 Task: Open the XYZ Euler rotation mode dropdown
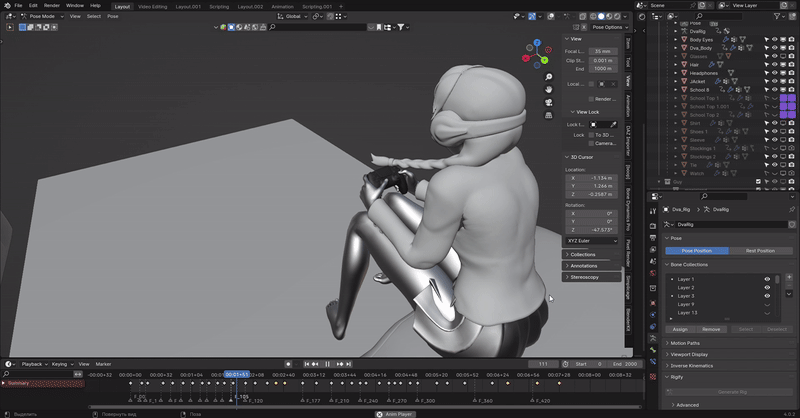pos(592,241)
